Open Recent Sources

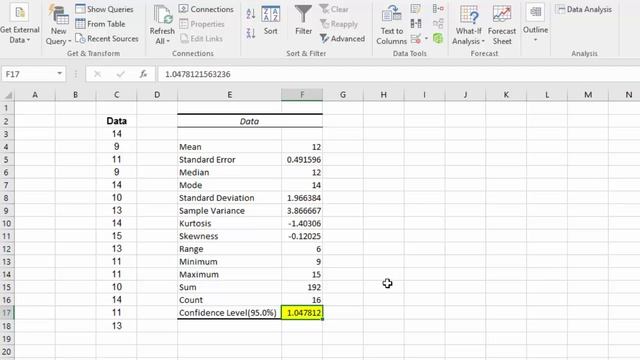tap(107, 39)
